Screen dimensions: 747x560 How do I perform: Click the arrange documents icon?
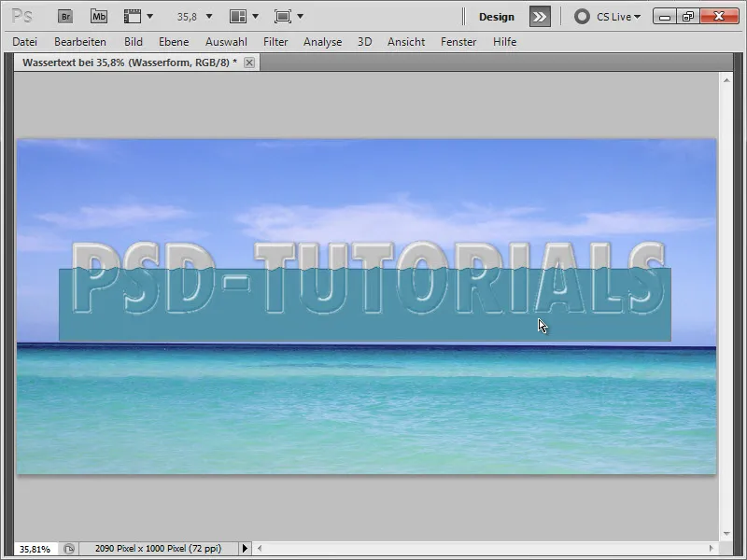point(238,17)
